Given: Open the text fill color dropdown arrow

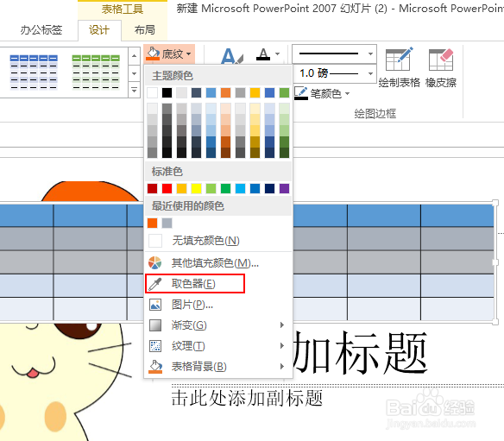Looking at the screenshot, I should tap(277, 54).
